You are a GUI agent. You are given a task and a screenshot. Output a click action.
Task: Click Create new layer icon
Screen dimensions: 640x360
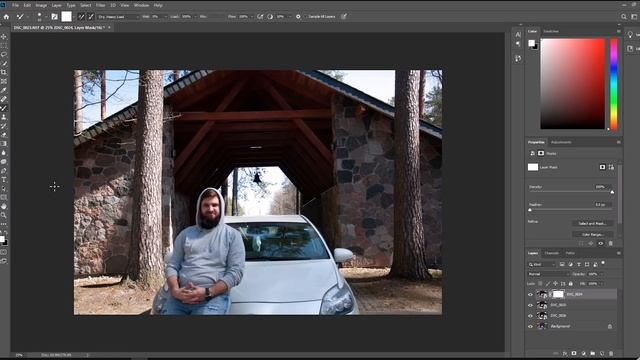point(602,353)
